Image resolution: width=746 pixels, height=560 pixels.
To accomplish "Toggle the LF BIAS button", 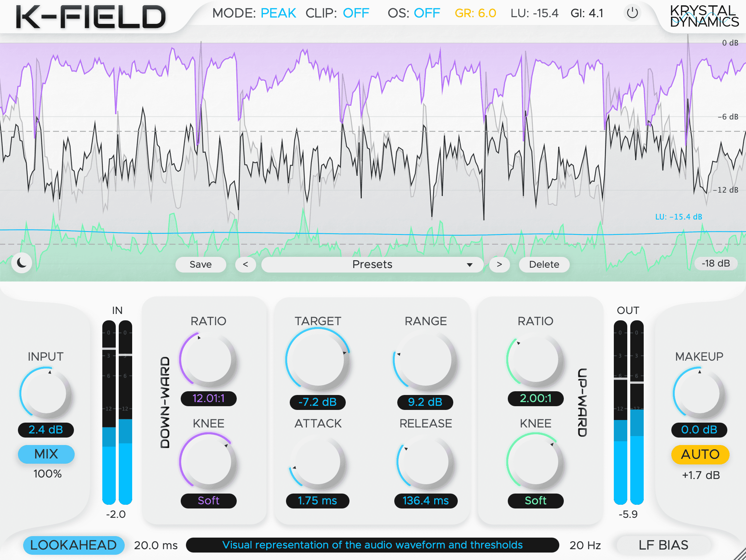I will tap(663, 545).
